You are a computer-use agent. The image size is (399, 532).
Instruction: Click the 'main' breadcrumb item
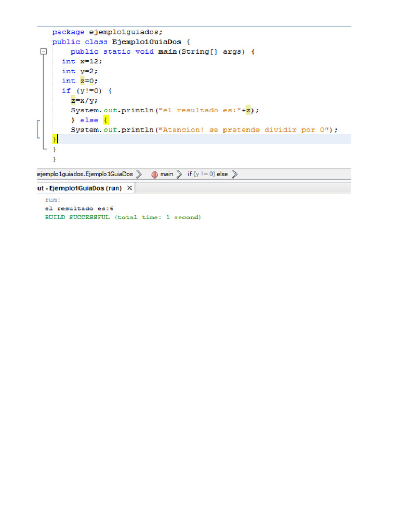pyautogui.click(x=166, y=175)
